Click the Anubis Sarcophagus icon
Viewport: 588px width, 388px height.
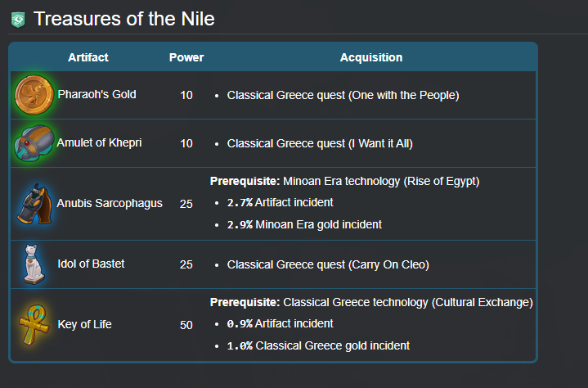point(34,204)
